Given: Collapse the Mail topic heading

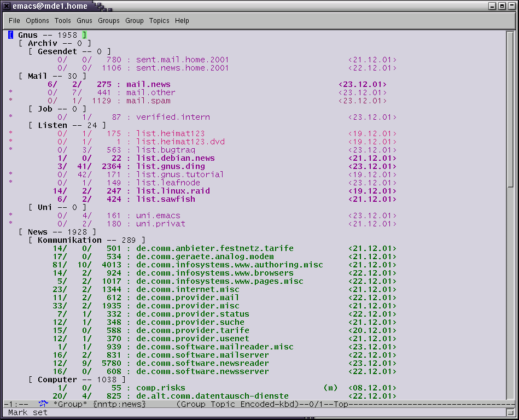Looking at the screenshot, I should point(53,76).
